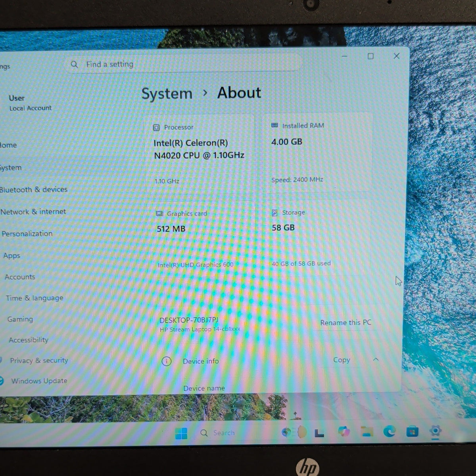Click the Intel(R) Celeron(R) N4020 processor text

[x=199, y=149]
